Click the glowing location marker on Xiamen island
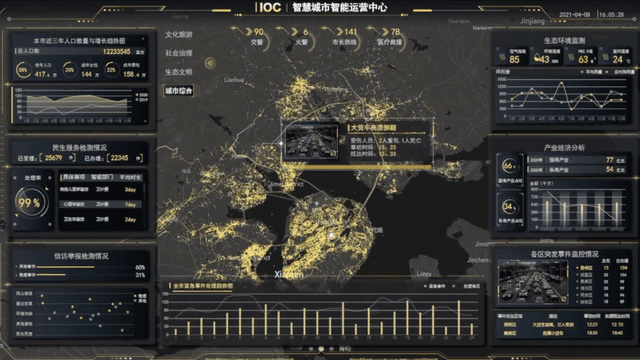This screenshot has width=640, height=360. coord(331,235)
